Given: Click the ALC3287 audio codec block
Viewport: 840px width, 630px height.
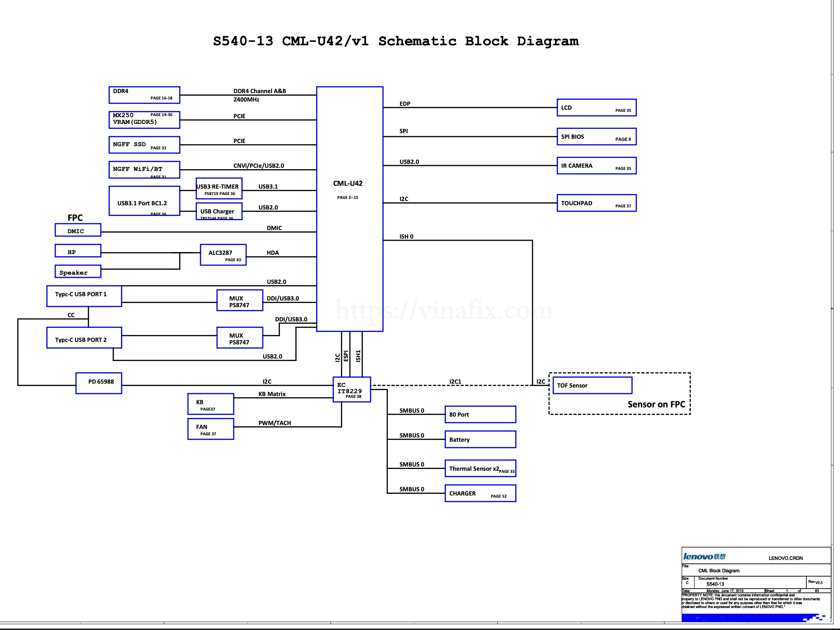Looking at the screenshot, I should pyautogui.click(x=223, y=255).
